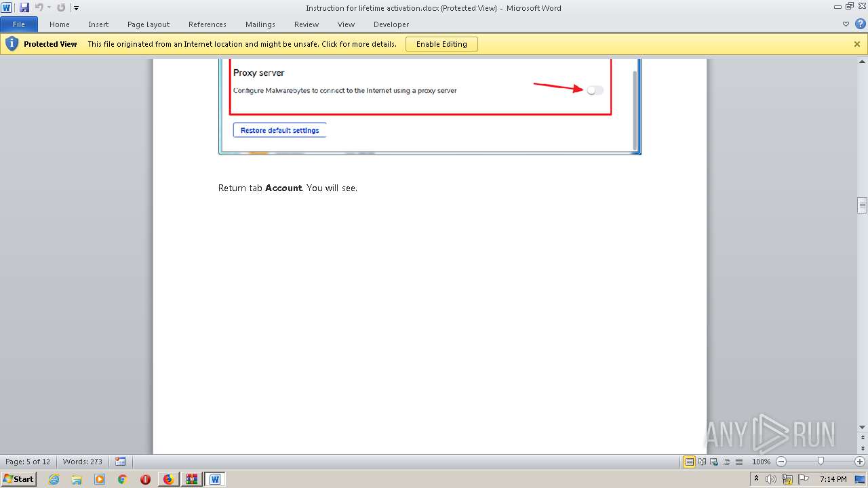Switch to Full Screen Reading view
868x488 pixels.
pyautogui.click(x=702, y=462)
